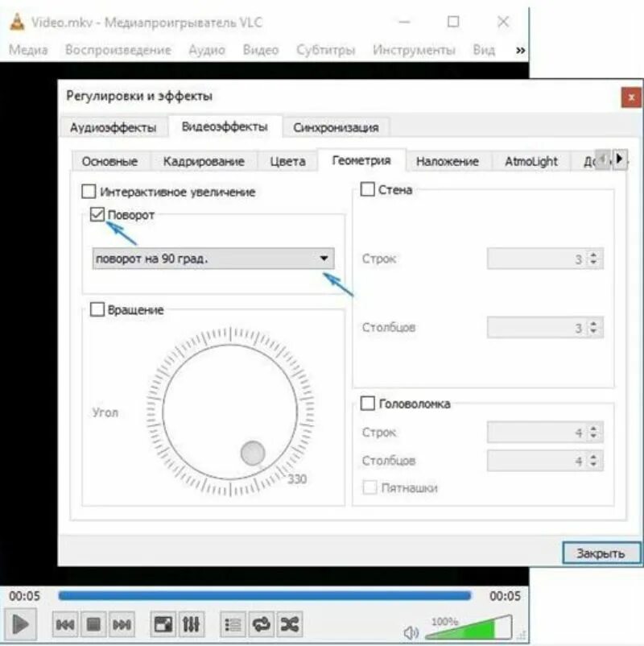
Task: Click the blue playback progress bar
Action: (265, 596)
